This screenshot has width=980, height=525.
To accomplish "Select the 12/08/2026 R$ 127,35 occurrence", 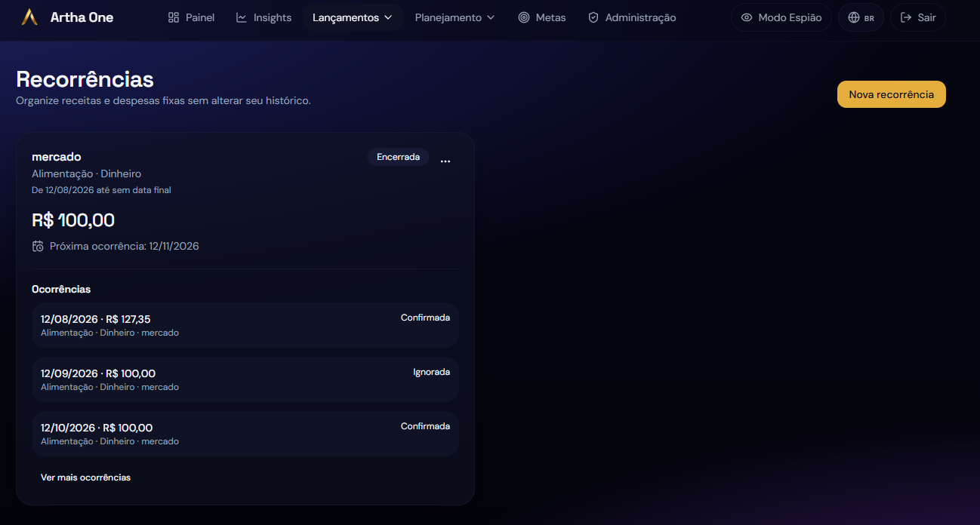I will [245, 325].
